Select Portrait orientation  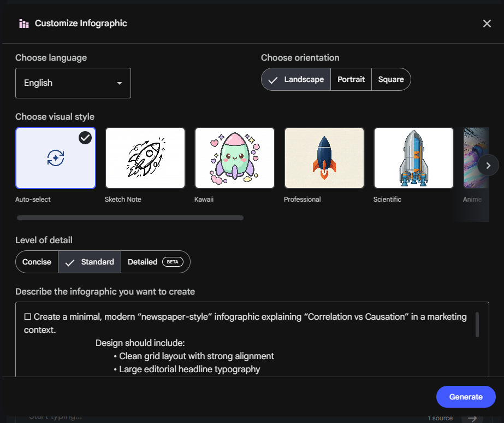tap(351, 79)
